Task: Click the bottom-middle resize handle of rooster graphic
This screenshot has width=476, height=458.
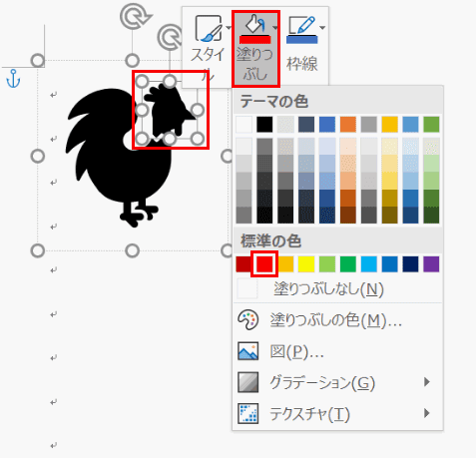Action: click(x=133, y=250)
